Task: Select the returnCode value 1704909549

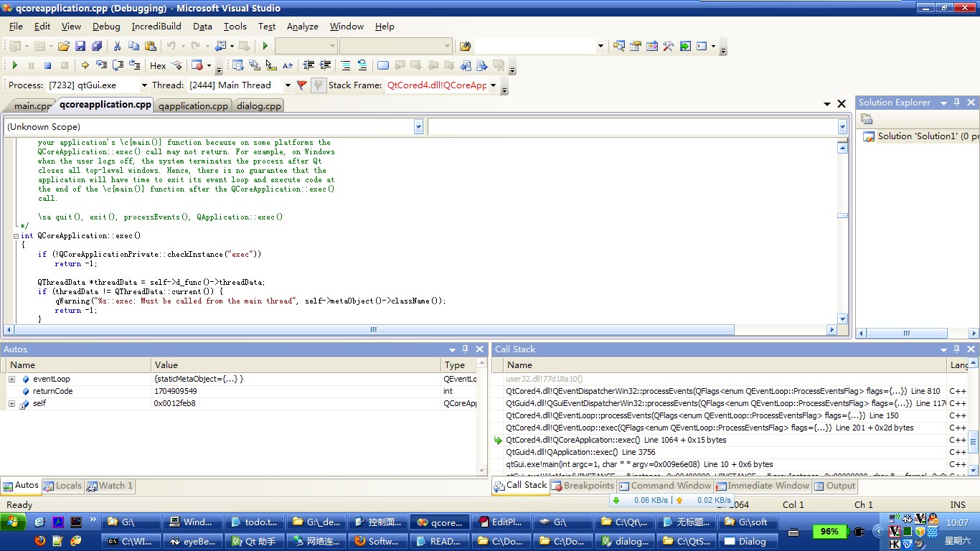Action: pos(175,391)
